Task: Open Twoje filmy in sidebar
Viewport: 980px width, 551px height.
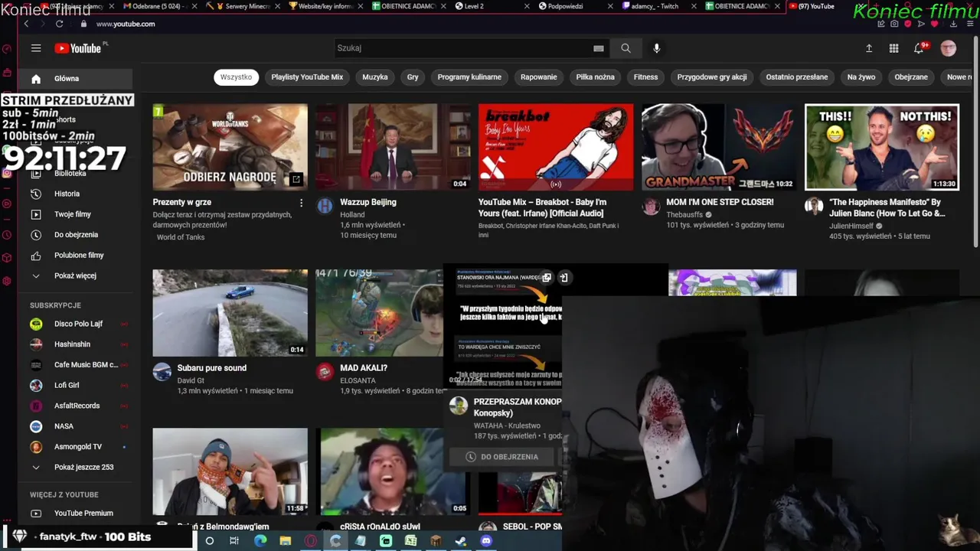Action: [x=75, y=214]
